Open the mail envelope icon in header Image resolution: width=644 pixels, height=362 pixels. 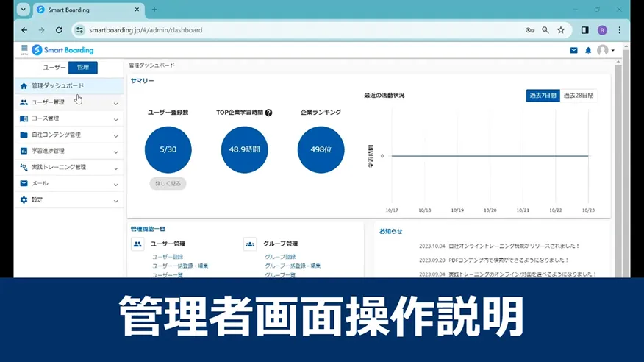[574, 50]
